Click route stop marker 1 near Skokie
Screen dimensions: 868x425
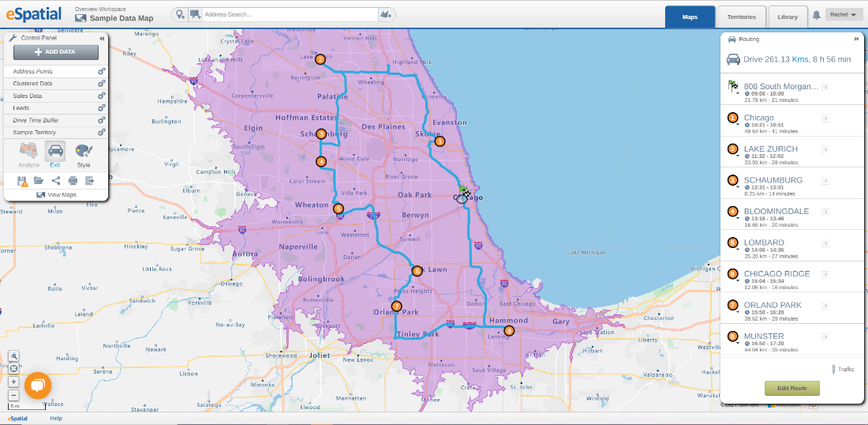440,141
